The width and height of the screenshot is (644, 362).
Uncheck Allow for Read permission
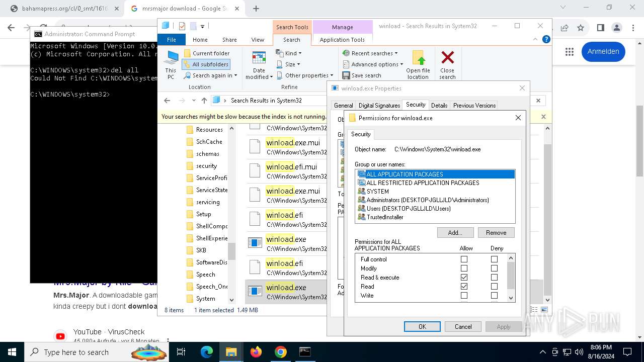tap(464, 287)
